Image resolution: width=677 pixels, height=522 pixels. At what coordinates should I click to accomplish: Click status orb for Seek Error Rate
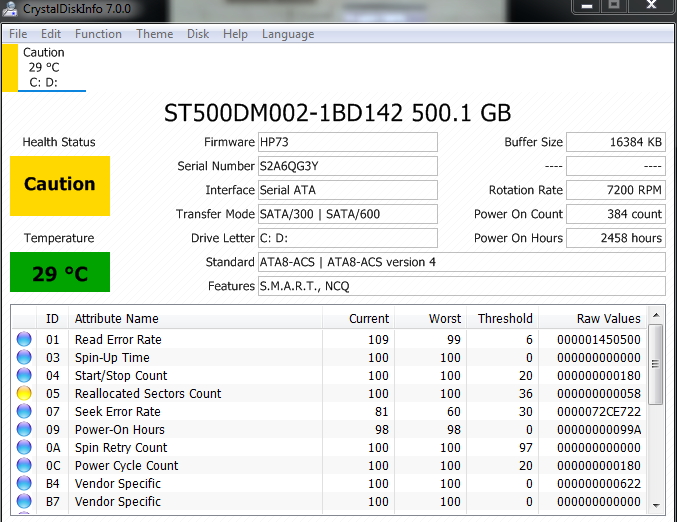[24, 411]
